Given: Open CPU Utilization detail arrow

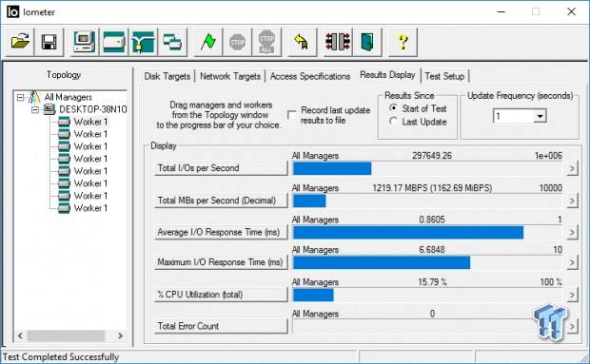Looking at the screenshot, I should pyautogui.click(x=572, y=295).
